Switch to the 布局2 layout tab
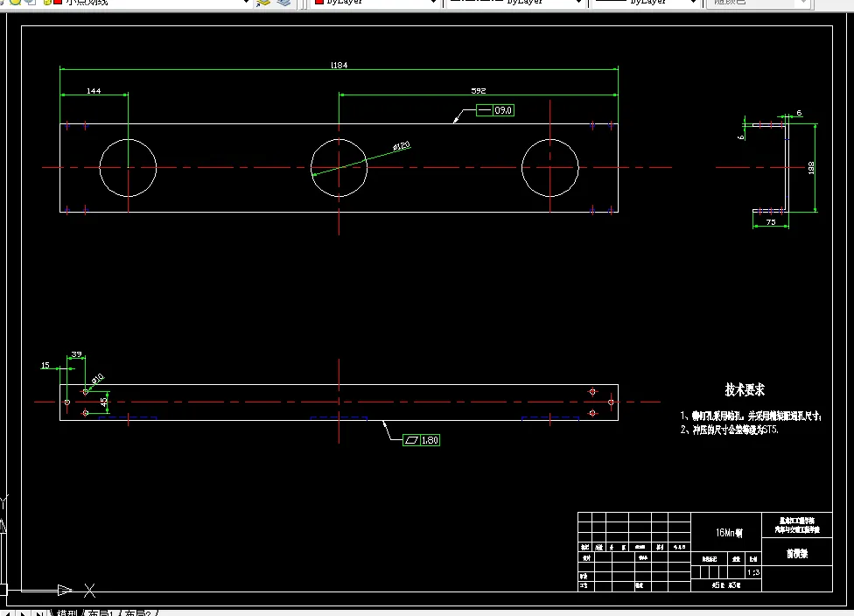Image resolution: width=854 pixels, height=616 pixels. pyautogui.click(x=137, y=612)
